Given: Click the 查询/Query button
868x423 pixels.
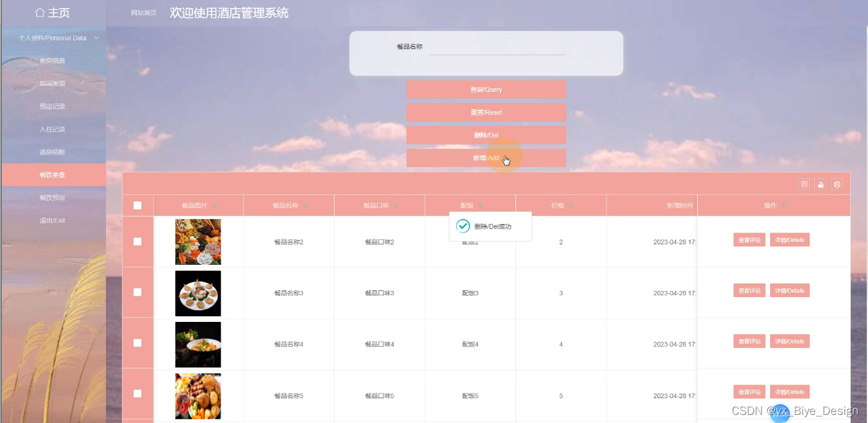Looking at the screenshot, I should [486, 89].
